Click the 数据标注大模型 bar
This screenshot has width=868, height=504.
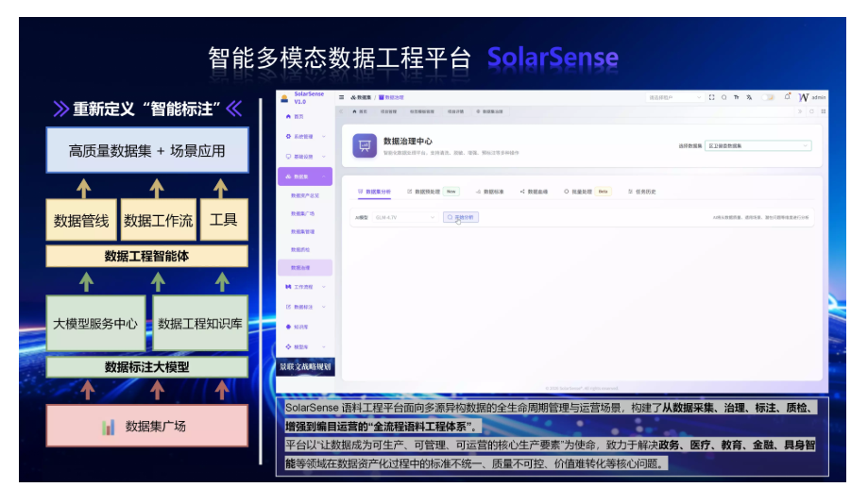coord(147,367)
